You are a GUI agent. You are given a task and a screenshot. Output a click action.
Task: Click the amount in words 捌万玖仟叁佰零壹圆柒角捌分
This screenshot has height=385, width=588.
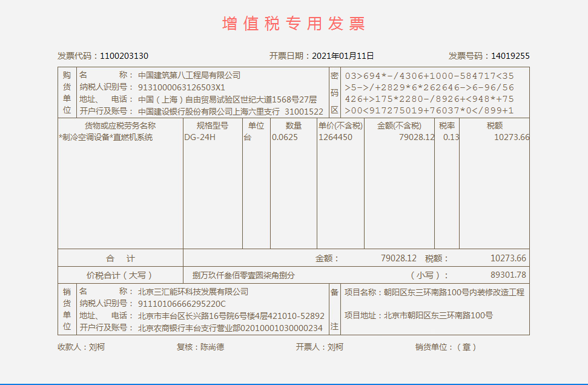pos(244,275)
